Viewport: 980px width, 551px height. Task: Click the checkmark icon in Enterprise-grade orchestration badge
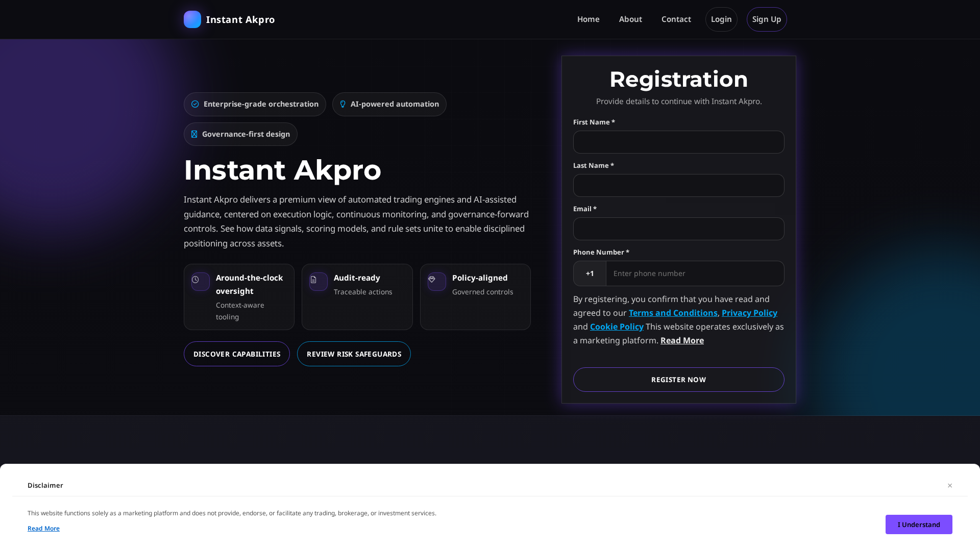click(x=195, y=104)
